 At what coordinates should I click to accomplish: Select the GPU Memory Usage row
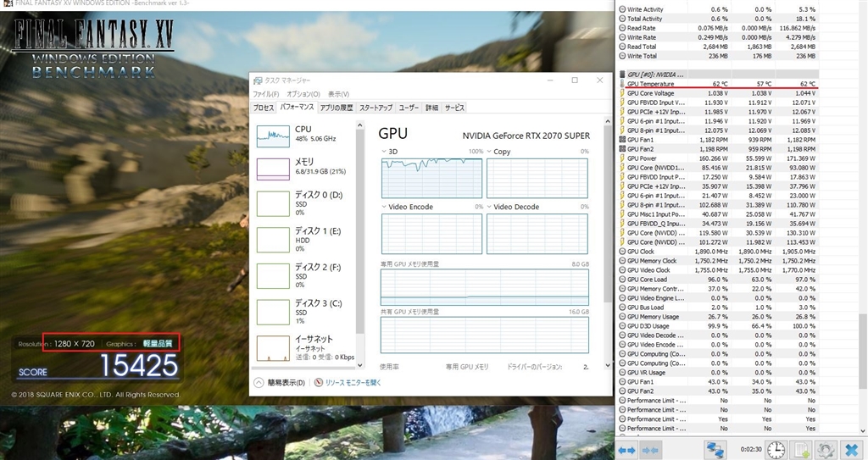pos(718,317)
